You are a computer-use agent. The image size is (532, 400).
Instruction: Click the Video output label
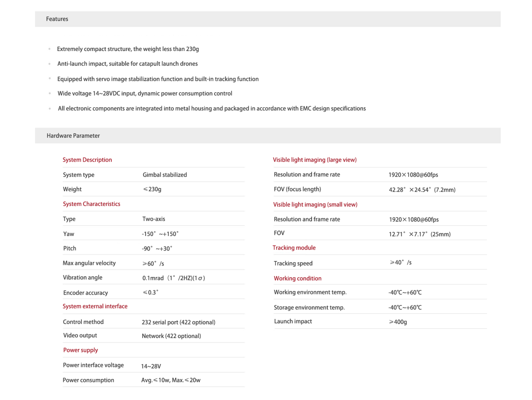pos(80,336)
